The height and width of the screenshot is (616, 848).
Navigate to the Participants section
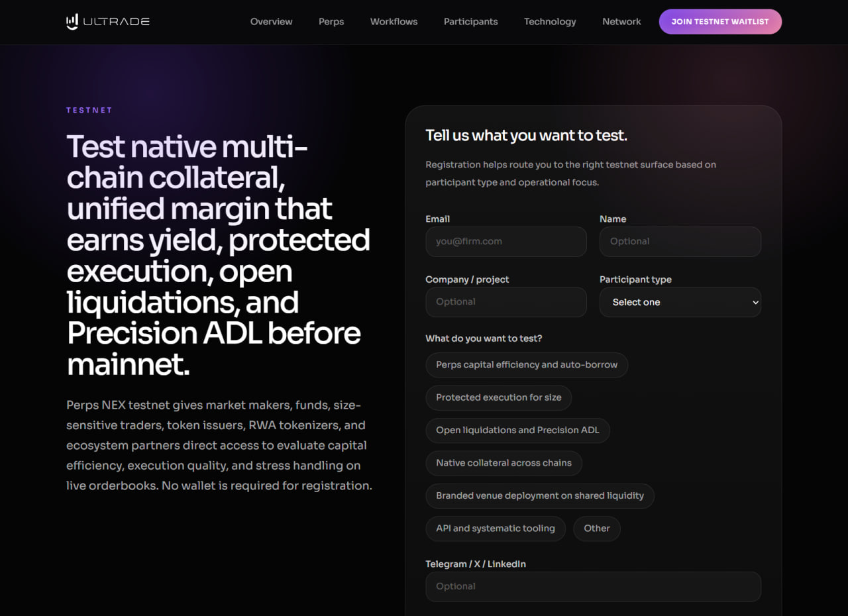470,22
